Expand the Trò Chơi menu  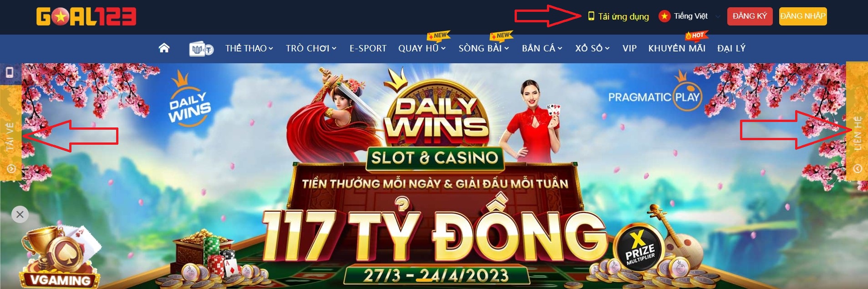coord(311,48)
